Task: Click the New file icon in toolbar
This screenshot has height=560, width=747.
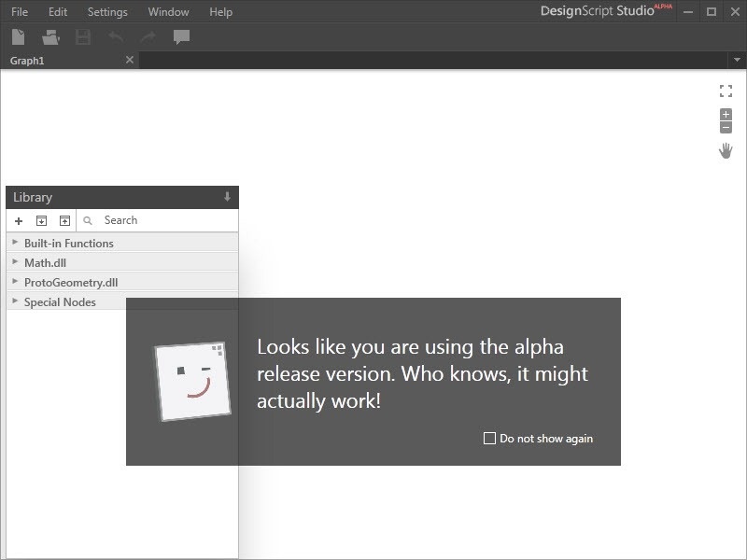Action: 19,37
